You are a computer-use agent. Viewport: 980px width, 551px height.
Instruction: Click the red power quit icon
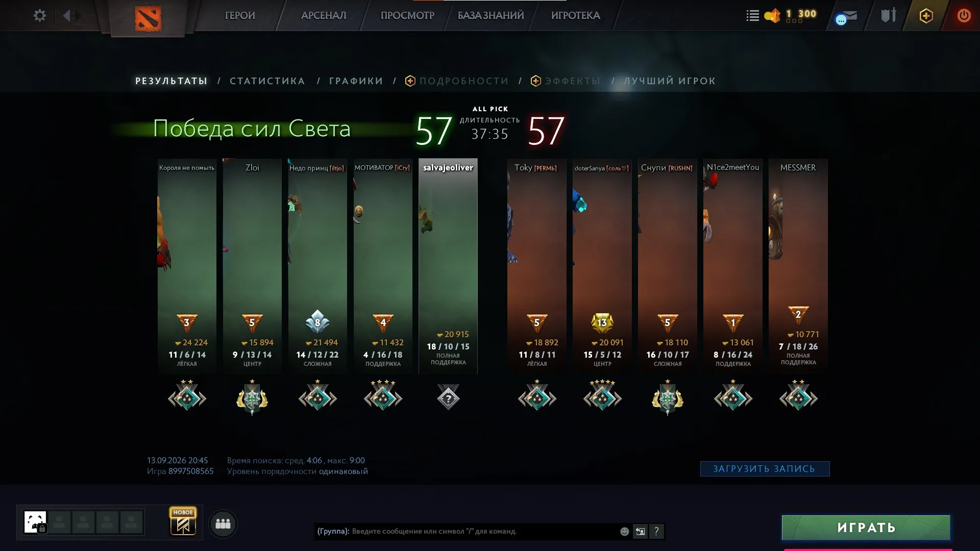[964, 15]
